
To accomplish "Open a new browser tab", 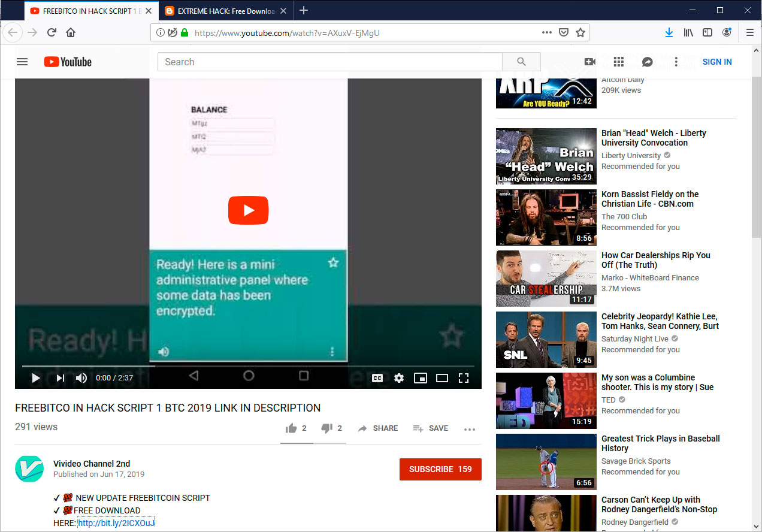I will click(x=304, y=10).
